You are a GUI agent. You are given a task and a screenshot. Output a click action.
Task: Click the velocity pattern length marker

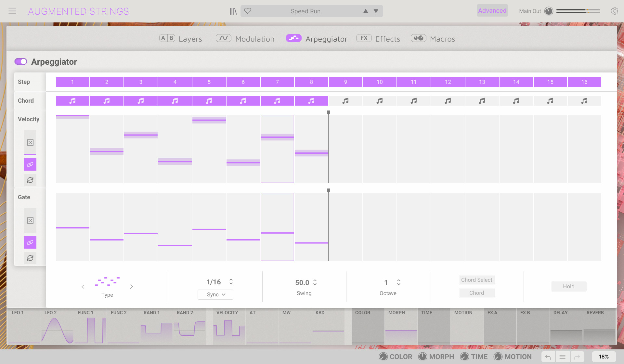click(x=328, y=112)
